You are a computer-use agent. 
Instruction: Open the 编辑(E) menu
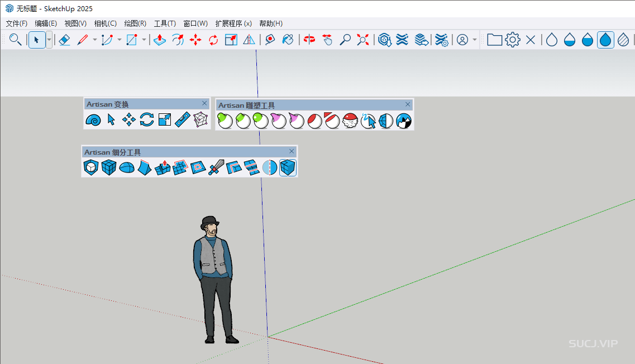46,23
